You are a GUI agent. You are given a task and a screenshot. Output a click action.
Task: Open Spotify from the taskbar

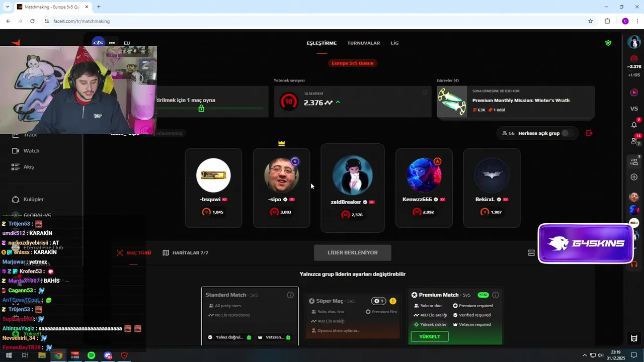click(x=91, y=355)
